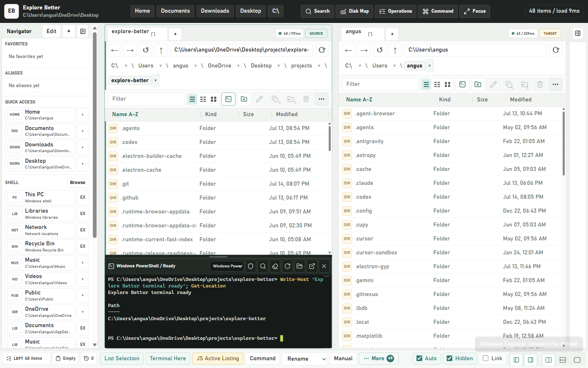Create a new folder in right pane
This screenshot has height=368, width=588.
pos(478,84)
